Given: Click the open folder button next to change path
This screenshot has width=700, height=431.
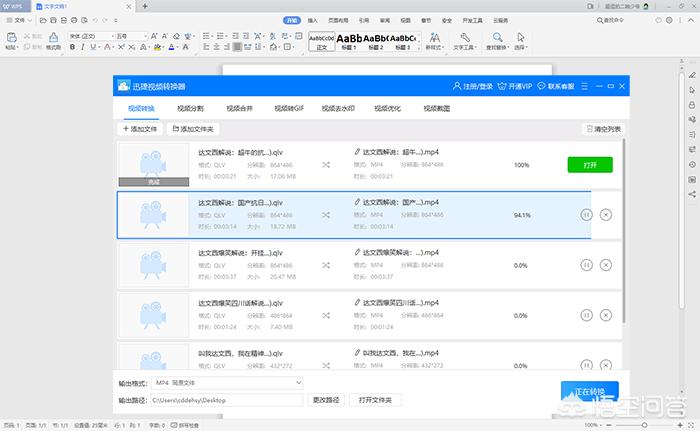Looking at the screenshot, I should tap(375, 400).
